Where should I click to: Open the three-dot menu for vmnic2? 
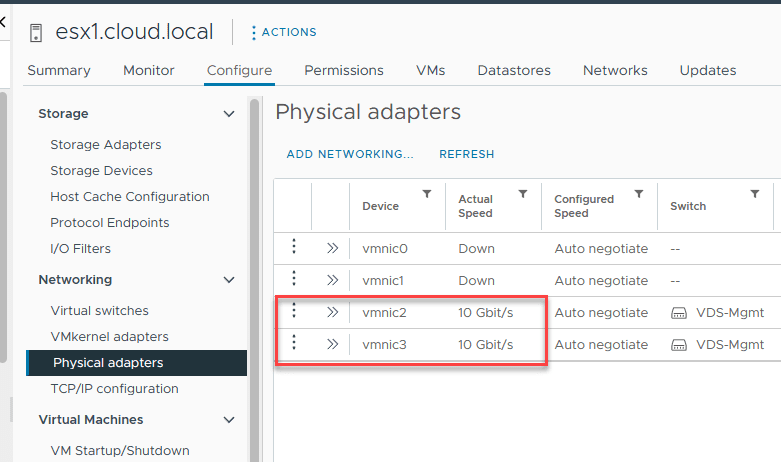pos(294,312)
